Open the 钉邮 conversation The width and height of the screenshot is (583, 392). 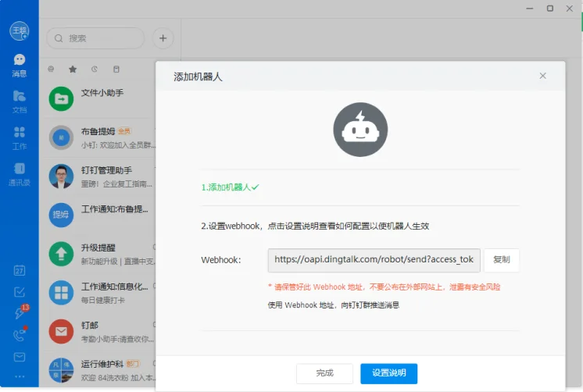(x=100, y=331)
